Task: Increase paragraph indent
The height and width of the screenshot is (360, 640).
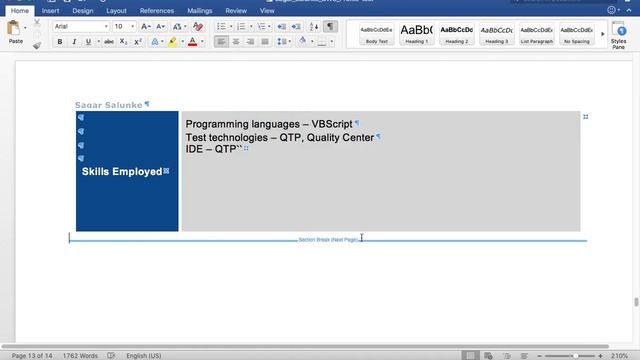Action: (x=296, y=27)
